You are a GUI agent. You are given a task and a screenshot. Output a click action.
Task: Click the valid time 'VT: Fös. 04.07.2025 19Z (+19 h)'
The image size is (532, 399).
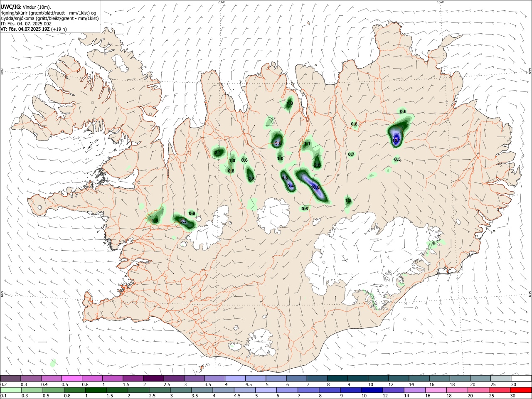click(34, 29)
